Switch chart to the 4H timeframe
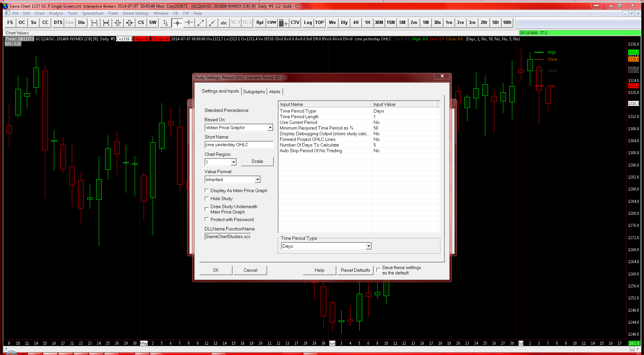 coord(356,23)
